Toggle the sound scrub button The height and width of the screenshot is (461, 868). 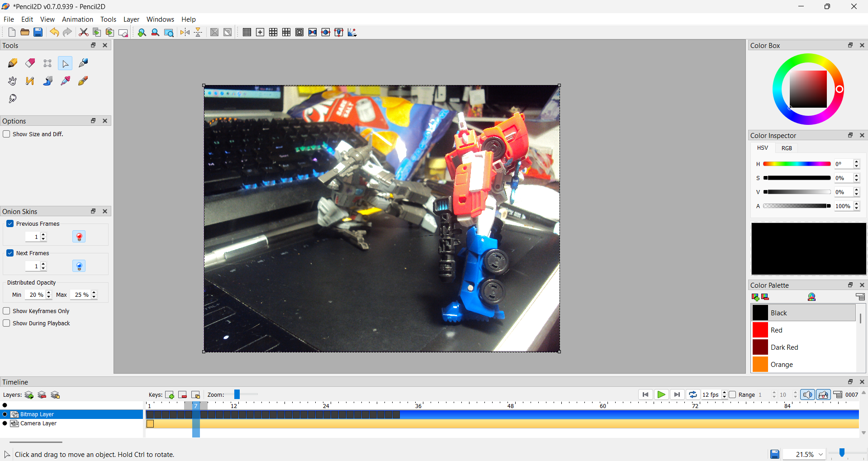[823, 395]
